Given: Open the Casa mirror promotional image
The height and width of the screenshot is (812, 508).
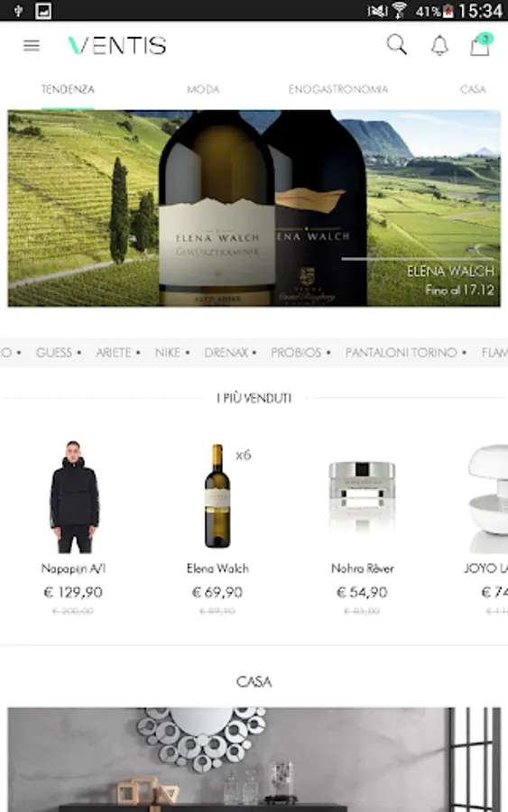Looking at the screenshot, I should (254, 760).
